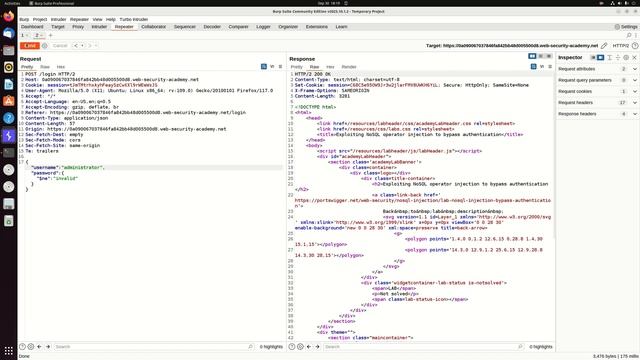Open Request pane hamburger options menu

[x=280, y=67]
